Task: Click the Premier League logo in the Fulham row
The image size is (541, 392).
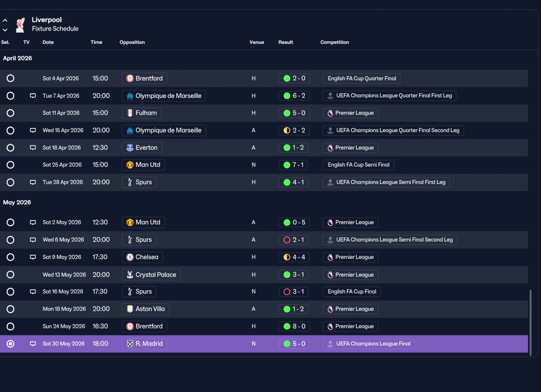Action: (x=331, y=113)
